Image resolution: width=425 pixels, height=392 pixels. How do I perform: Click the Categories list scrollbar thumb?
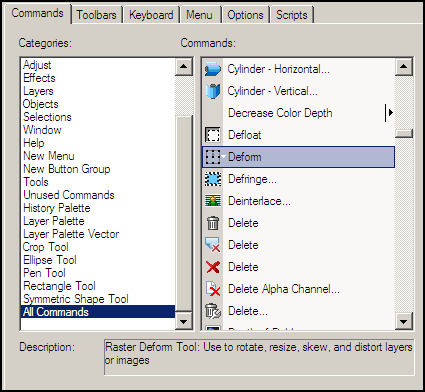pyautogui.click(x=184, y=213)
